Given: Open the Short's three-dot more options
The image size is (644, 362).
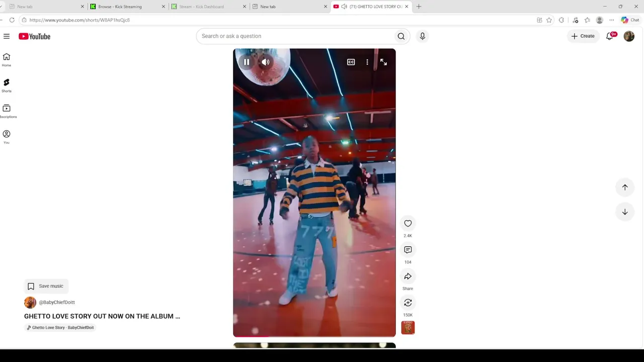Looking at the screenshot, I should 367,62.
